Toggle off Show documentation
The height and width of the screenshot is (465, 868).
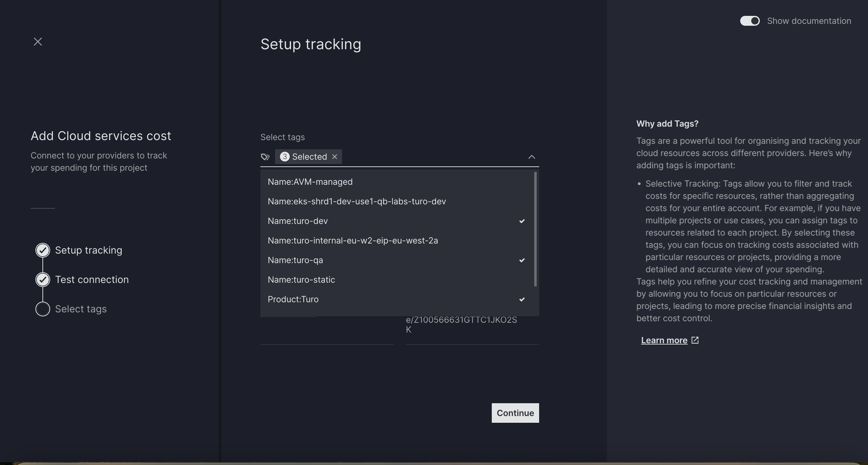coord(749,20)
